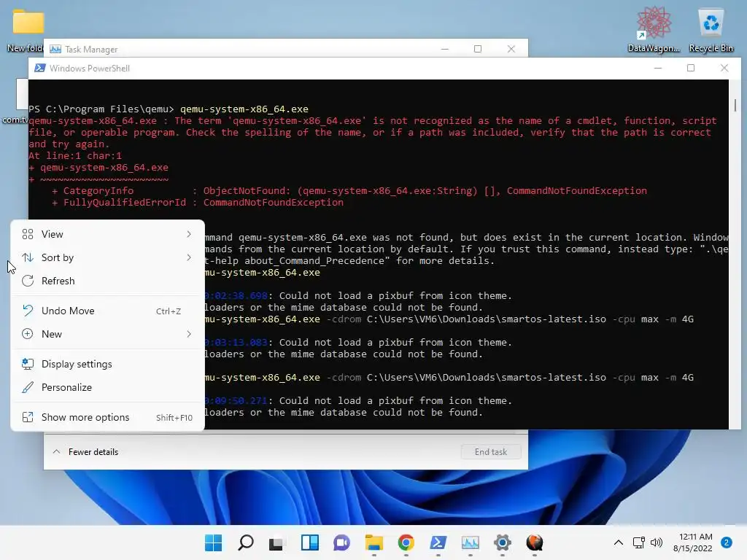The image size is (747, 560).
Task: Expand the Sort by submenu
Action: point(108,257)
